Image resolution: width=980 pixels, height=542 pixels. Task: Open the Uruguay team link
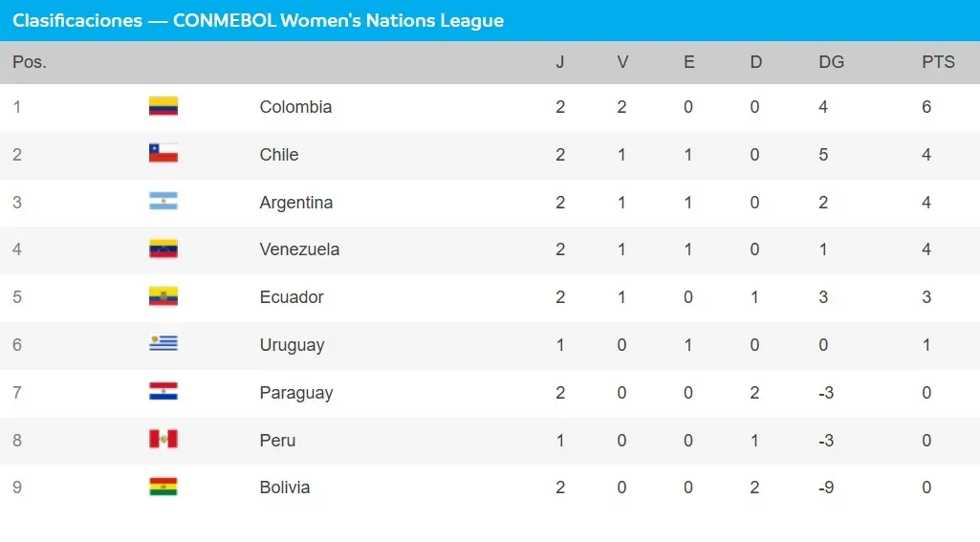[292, 345]
